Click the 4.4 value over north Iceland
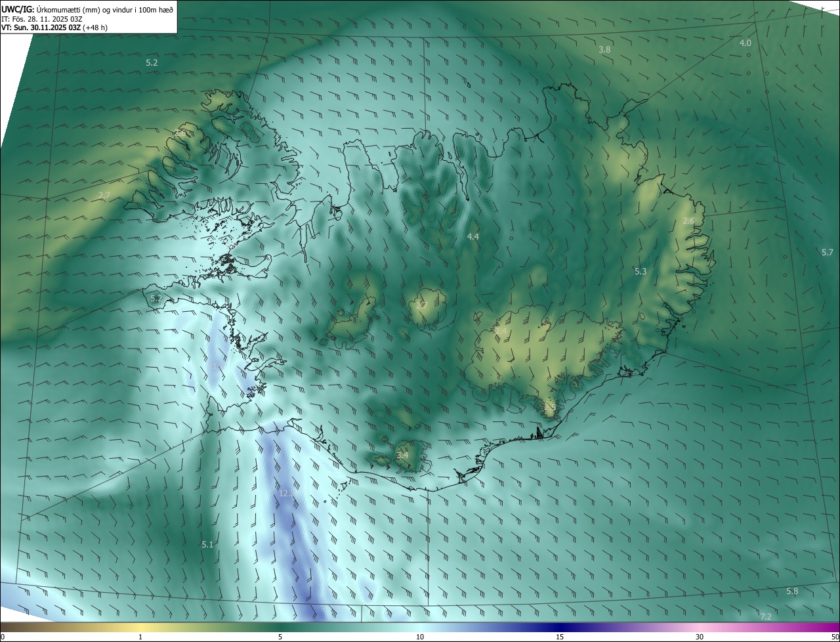Image resolution: width=840 pixels, height=642 pixels. 472,236
